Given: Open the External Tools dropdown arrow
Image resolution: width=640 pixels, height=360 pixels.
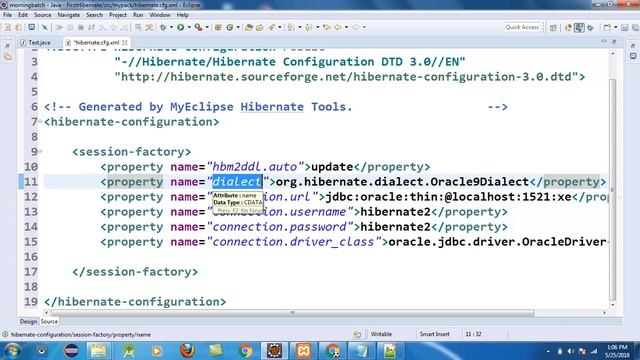Looking at the screenshot, I should (207, 27).
